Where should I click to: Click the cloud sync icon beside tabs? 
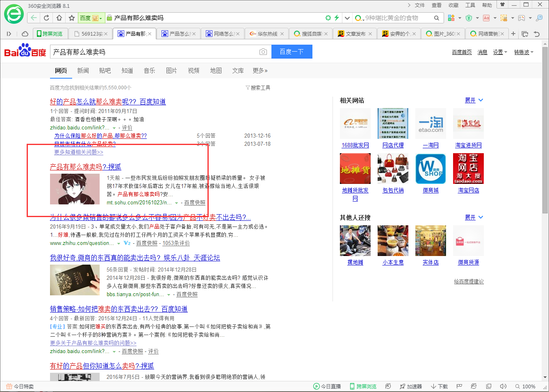click(25, 34)
